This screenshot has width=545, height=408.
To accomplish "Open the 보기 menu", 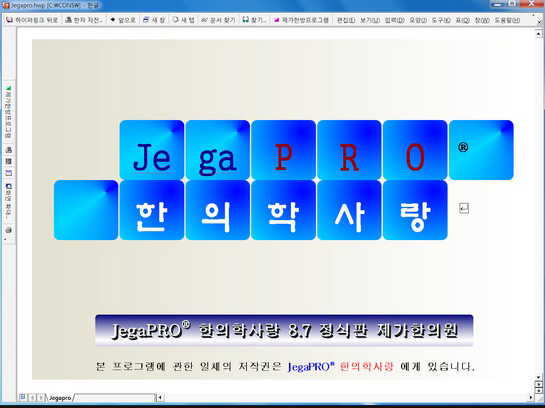I will pos(369,21).
